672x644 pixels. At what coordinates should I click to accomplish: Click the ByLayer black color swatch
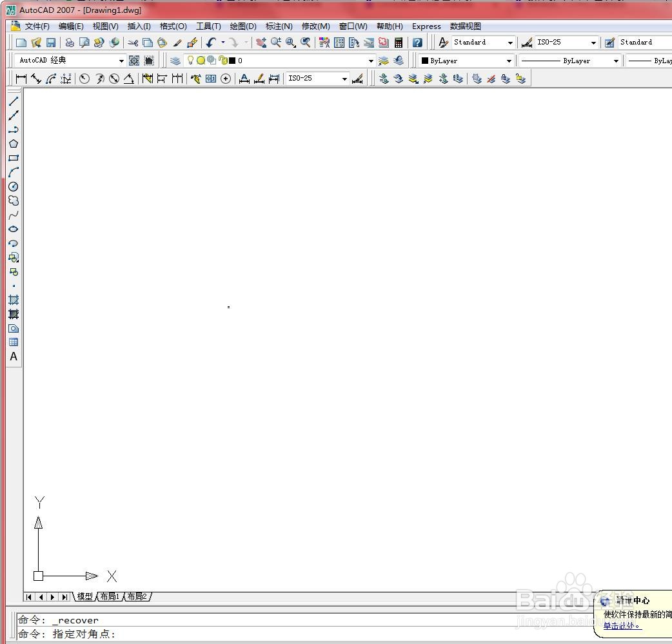425,61
